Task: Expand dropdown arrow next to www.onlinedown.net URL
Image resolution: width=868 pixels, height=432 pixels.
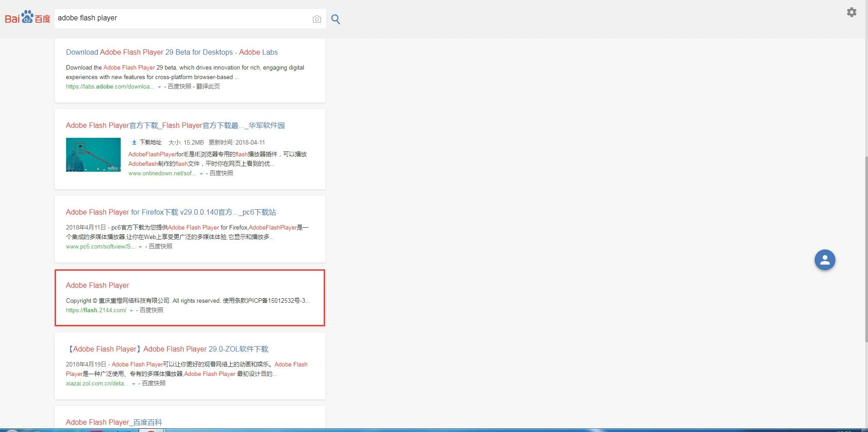Action: pyautogui.click(x=201, y=174)
